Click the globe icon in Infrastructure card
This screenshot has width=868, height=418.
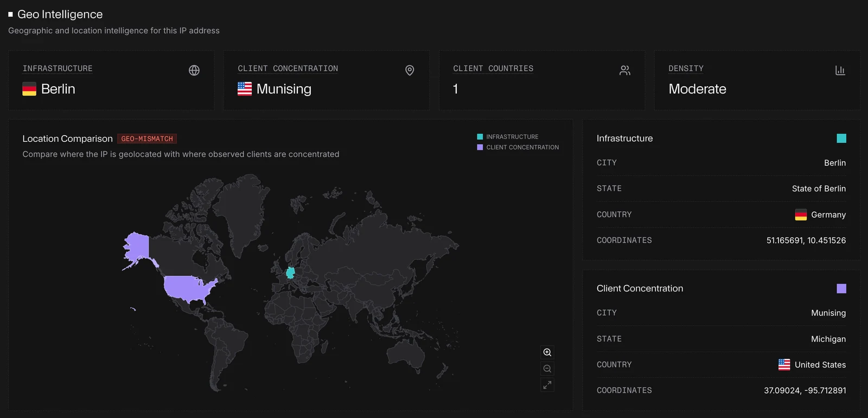[194, 71]
